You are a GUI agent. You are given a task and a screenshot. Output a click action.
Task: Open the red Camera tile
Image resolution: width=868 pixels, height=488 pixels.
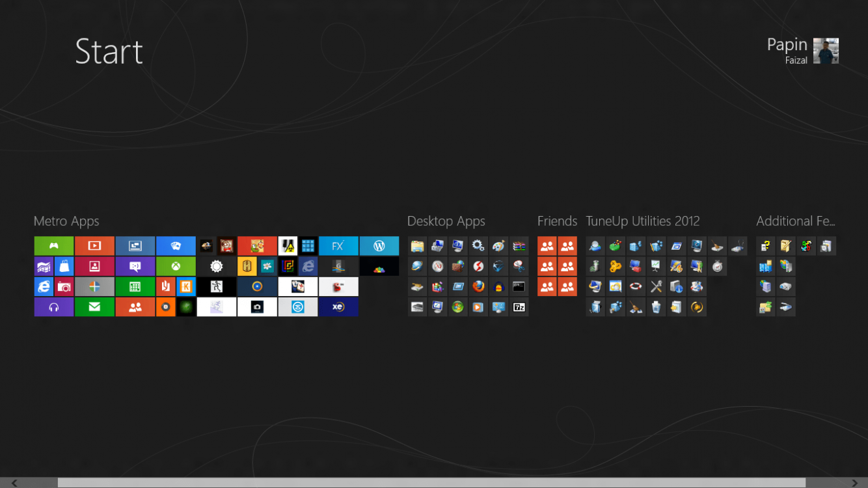[x=64, y=286]
